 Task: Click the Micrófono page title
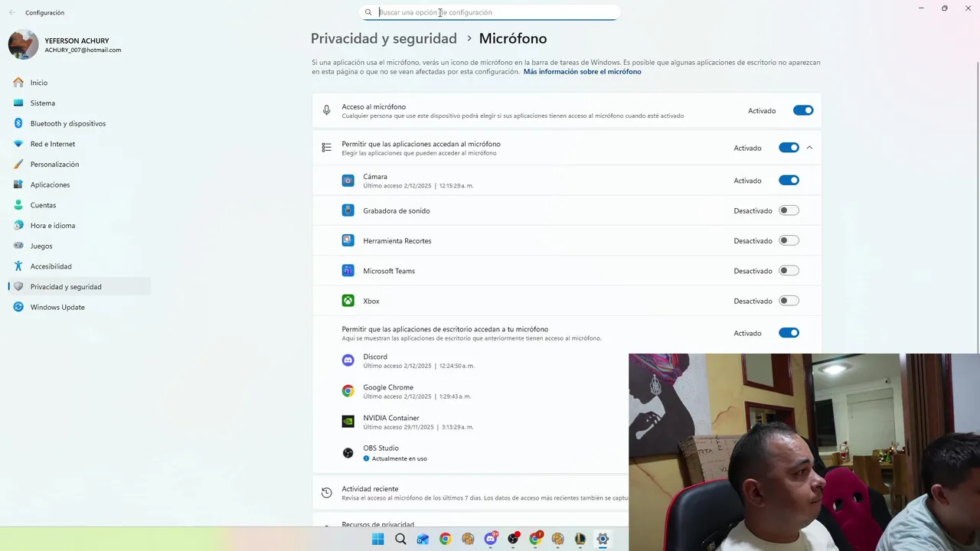point(513,38)
